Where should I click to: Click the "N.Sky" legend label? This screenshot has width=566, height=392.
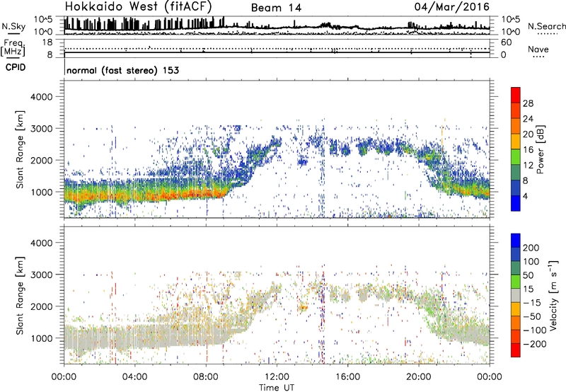click(13, 26)
